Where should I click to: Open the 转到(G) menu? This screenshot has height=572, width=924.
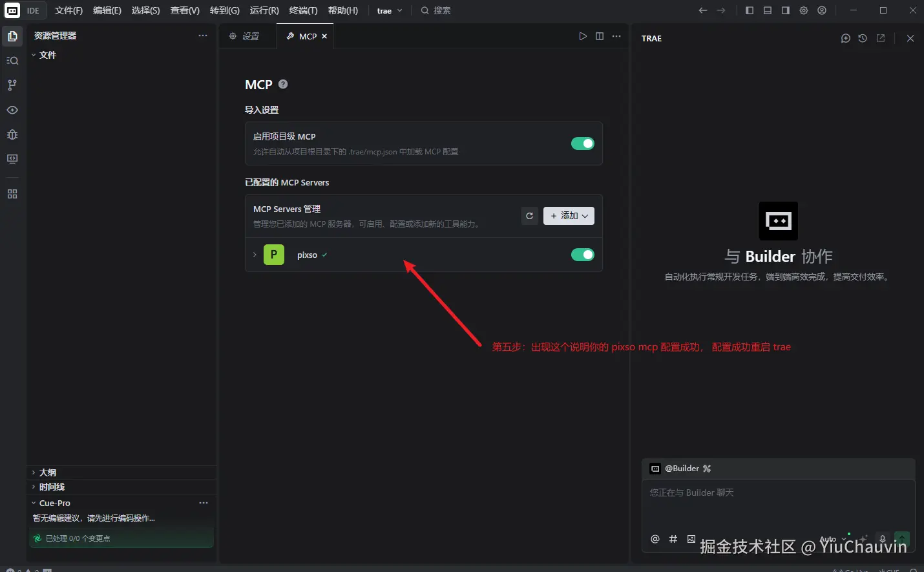(225, 10)
